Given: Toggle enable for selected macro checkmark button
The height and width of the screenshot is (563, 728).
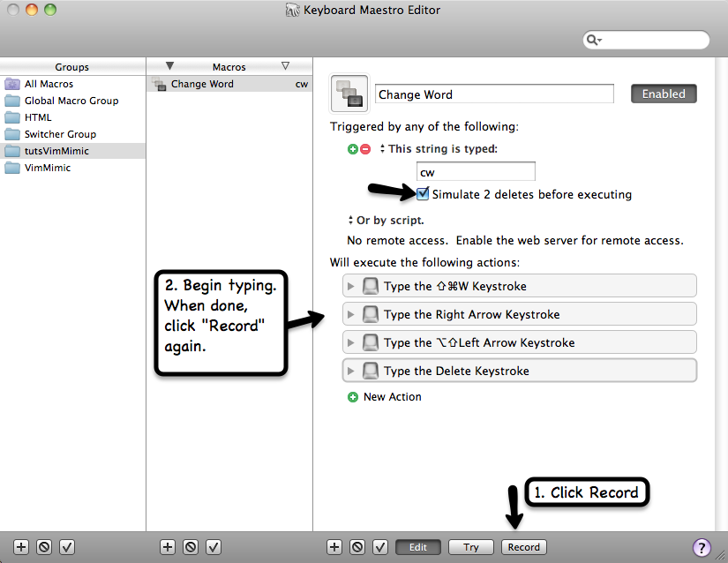Looking at the screenshot, I should click(214, 547).
